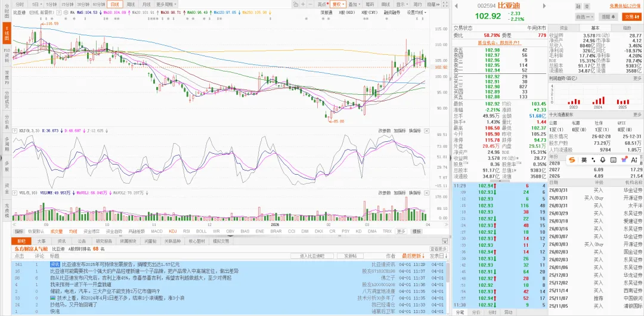The width and height of the screenshot is (644, 316).
Task: Click 进入比亚迪吧 button
Action: pos(312,256)
